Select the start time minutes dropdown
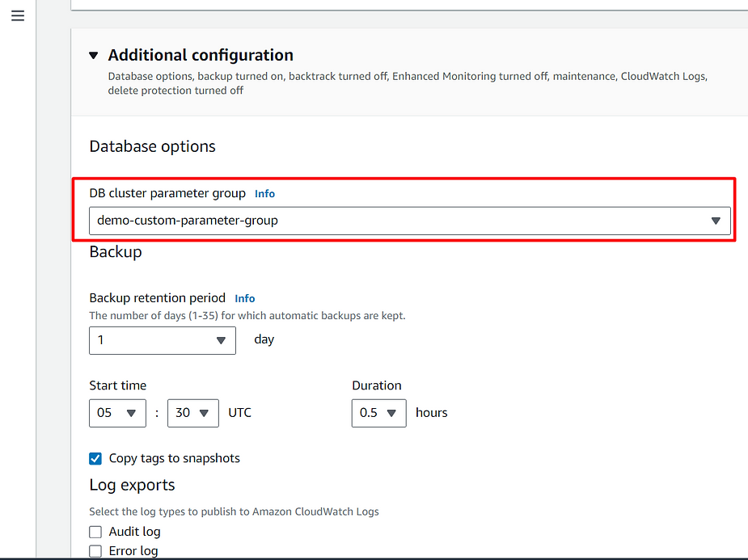 pyautogui.click(x=193, y=413)
